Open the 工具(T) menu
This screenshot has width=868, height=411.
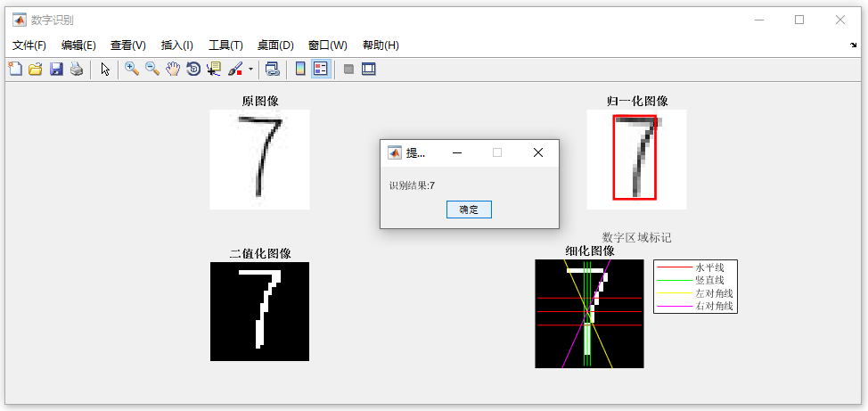click(225, 45)
